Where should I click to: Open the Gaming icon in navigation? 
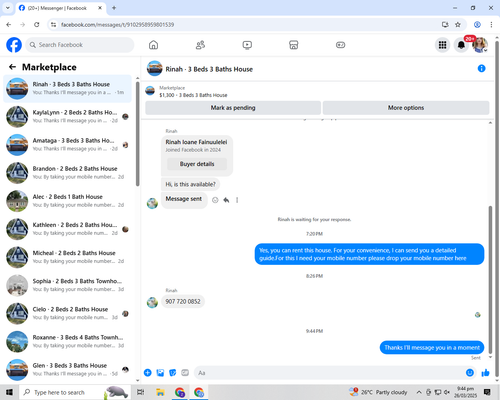pyautogui.click(x=340, y=45)
